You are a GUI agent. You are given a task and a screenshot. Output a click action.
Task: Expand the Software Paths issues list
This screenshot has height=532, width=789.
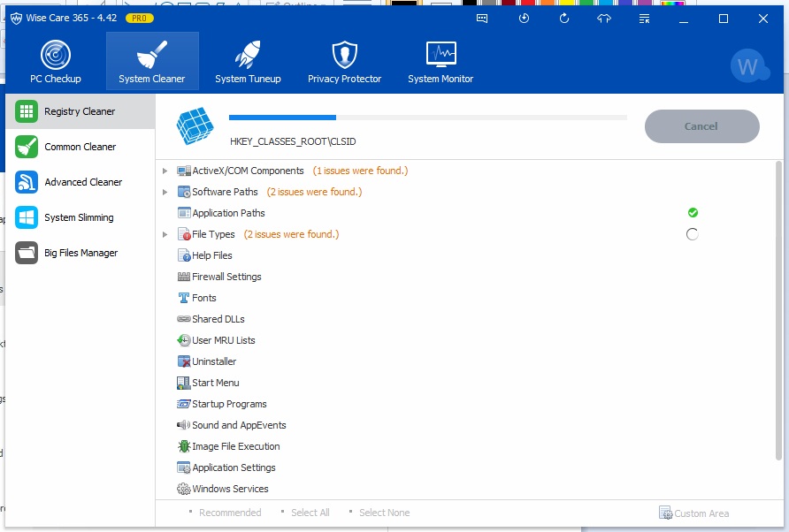click(165, 192)
